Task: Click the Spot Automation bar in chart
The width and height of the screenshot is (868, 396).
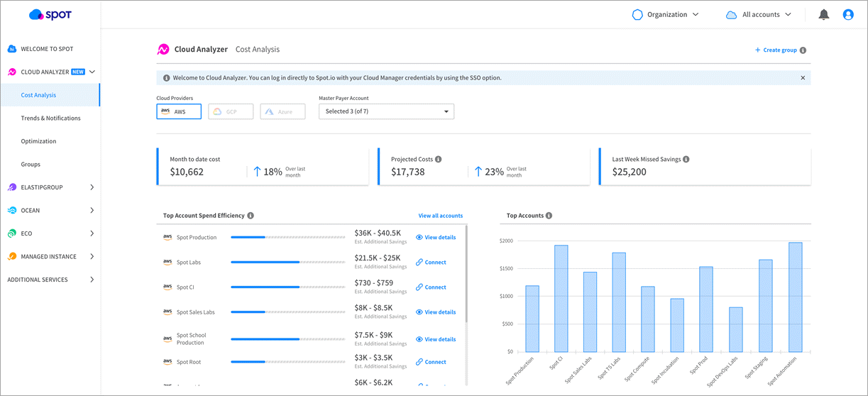Action: 795,297
